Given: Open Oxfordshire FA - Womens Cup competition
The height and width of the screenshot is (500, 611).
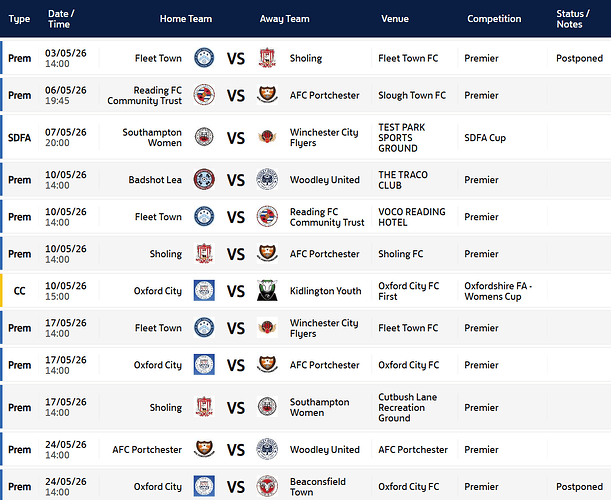Looking at the screenshot, I should coord(498,291).
